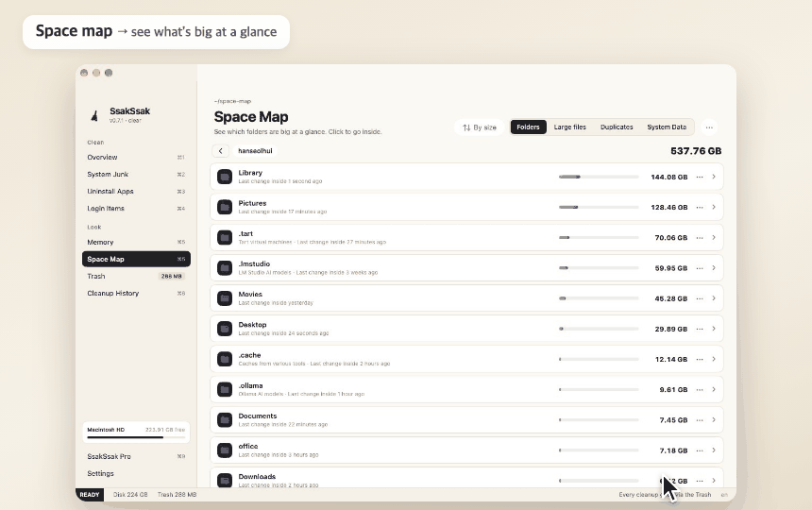The width and height of the screenshot is (812, 510).
Task: Switch to the Duplicates tab
Action: pos(617,127)
